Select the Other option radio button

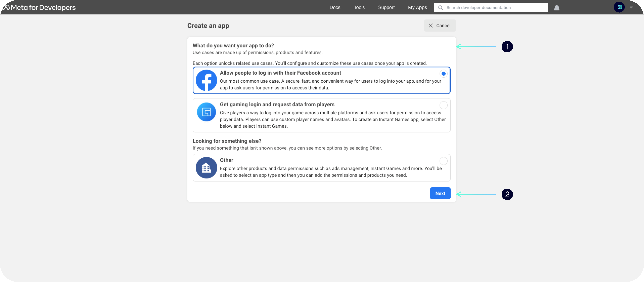click(443, 161)
